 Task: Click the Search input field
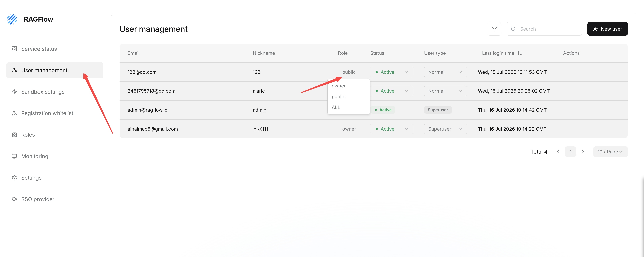(x=544, y=29)
